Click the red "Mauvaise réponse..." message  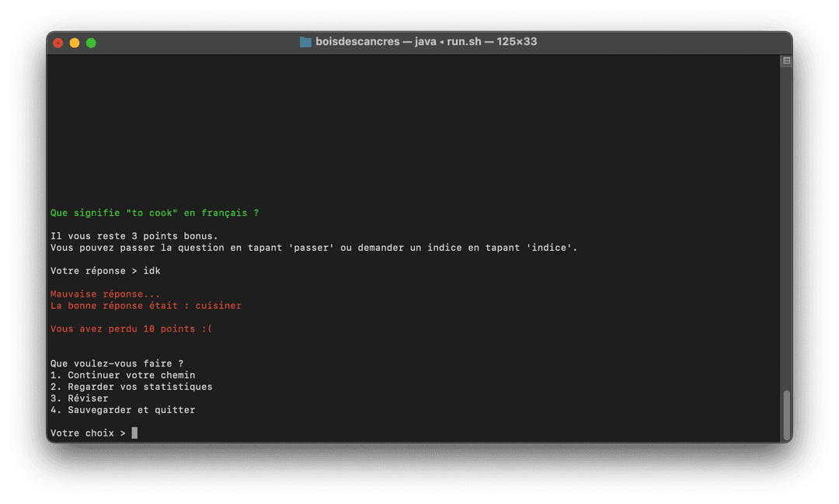[105, 294]
